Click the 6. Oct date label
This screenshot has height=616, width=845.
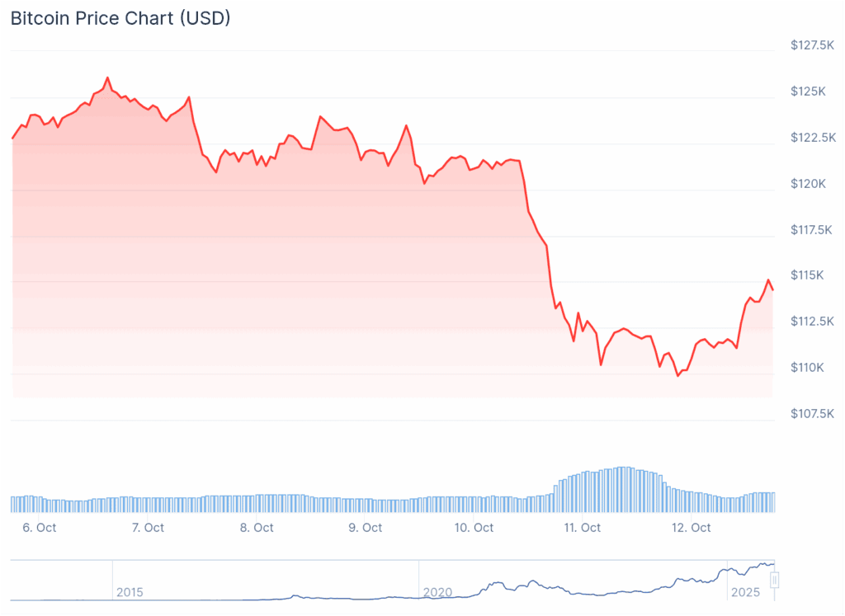tap(40, 528)
